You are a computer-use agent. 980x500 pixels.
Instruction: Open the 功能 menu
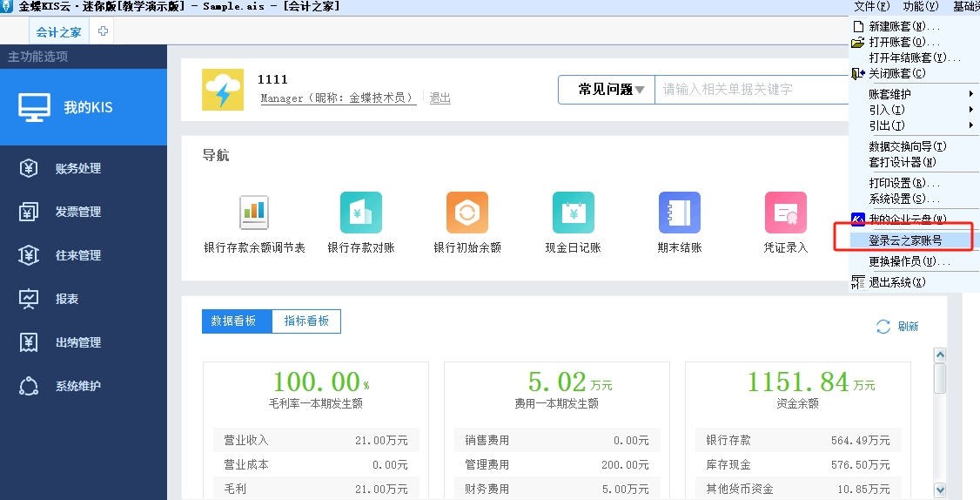[921, 6]
